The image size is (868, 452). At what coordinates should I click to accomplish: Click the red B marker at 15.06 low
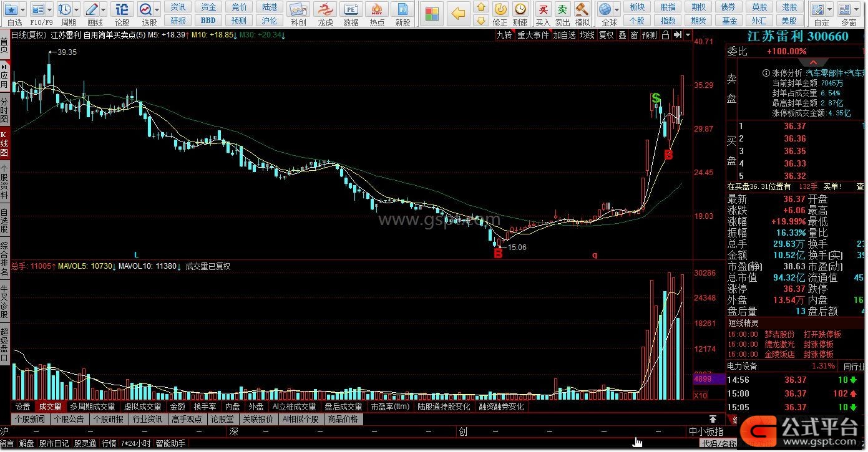(x=498, y=253)
